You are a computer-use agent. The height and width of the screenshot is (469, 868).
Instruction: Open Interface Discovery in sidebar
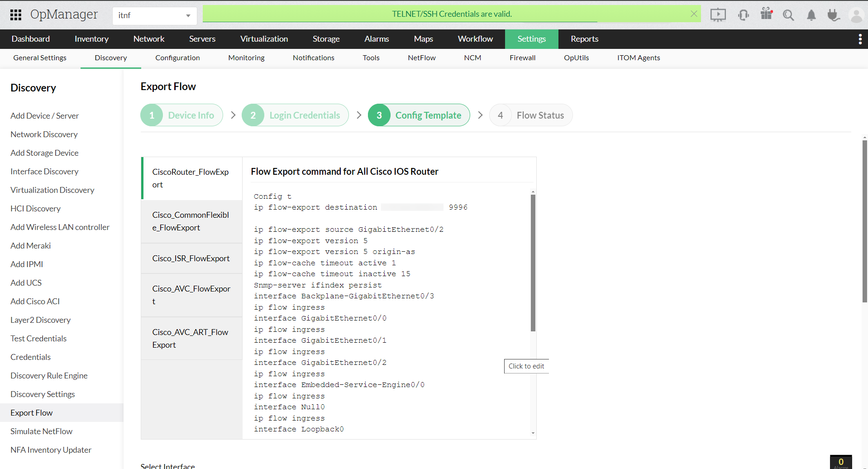tap(44, 172)
